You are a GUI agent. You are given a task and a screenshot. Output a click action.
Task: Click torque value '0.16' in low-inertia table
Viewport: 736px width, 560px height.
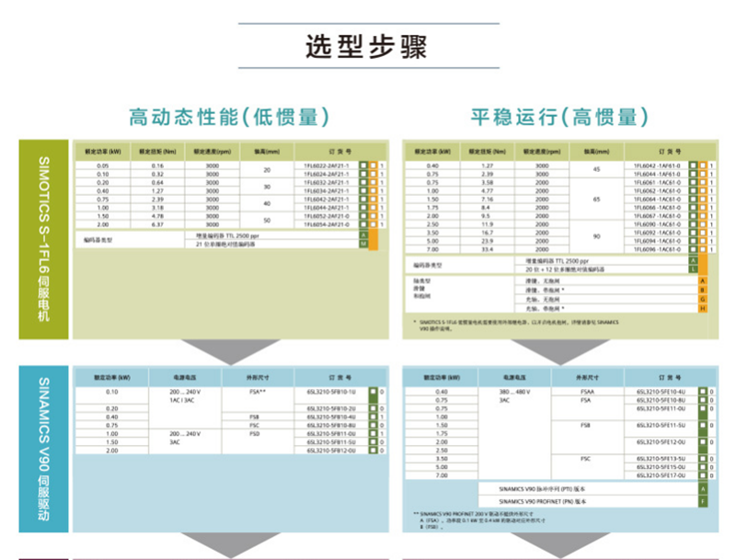click(157, 166)
